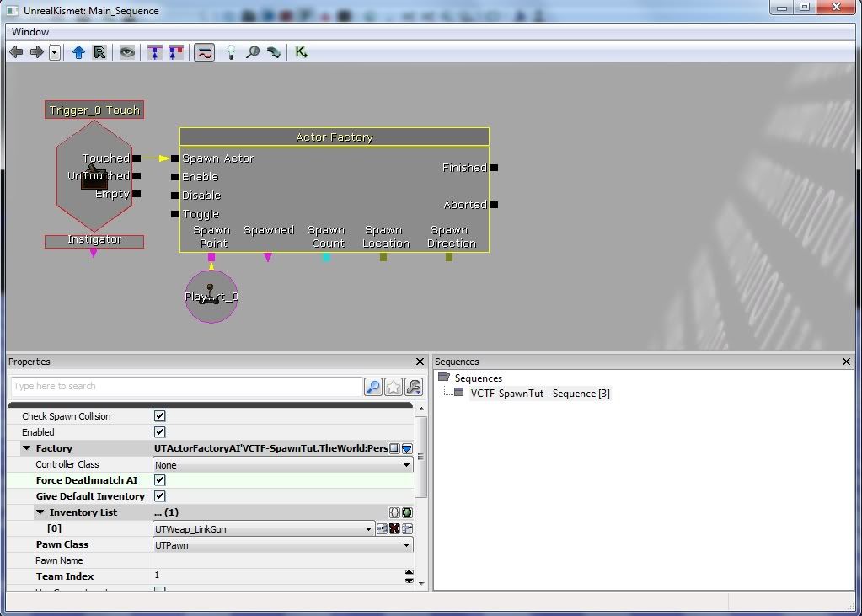Viewport: 862px width, 616px height.
Task: Click the Spawn Actor input connector
Action: (174, 158)
